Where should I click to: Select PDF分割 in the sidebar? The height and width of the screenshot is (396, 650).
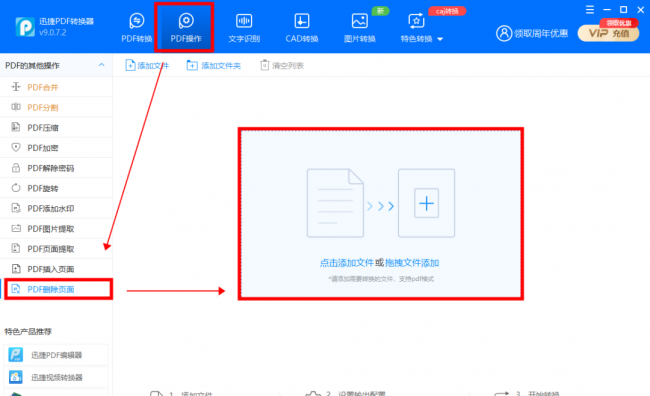pos(56,107)
